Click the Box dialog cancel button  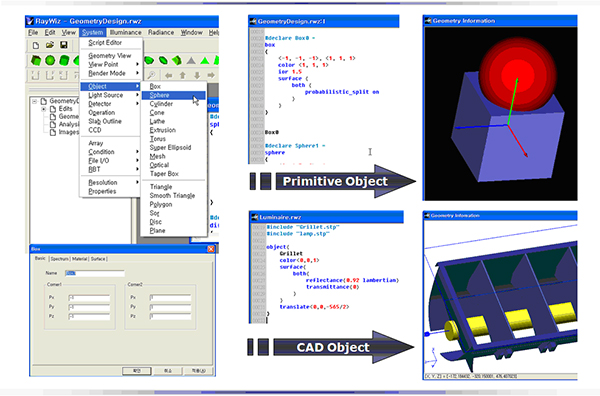point(168,371)
